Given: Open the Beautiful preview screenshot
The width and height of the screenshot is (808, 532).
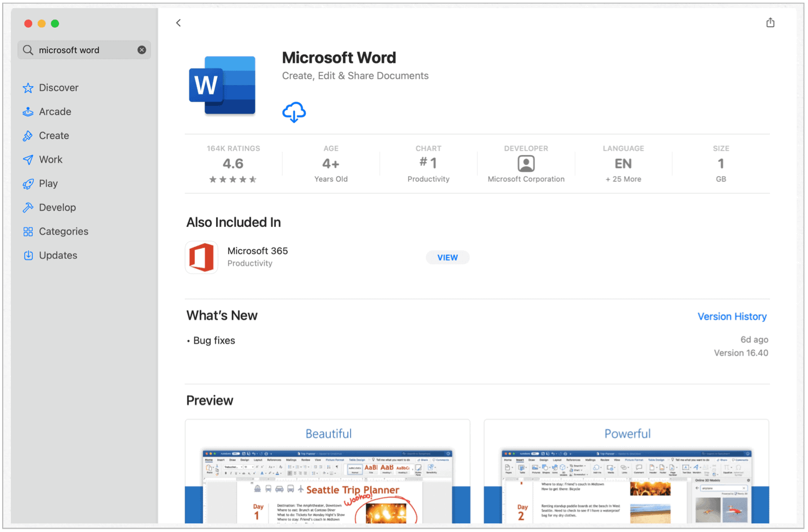Looking at the screenshot, I should pos(327,472).
